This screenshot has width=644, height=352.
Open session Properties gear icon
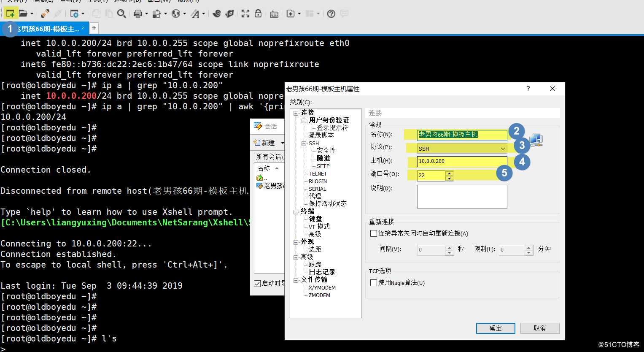click(74, 14)
